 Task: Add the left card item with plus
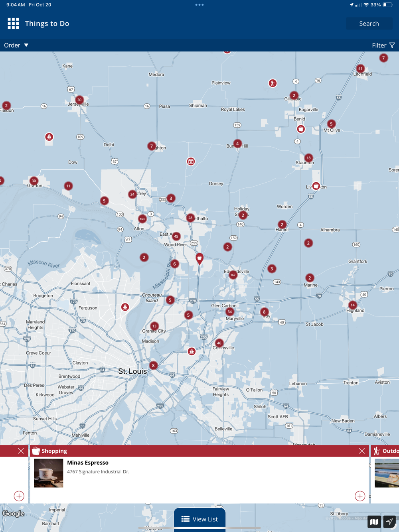[x=19, y=496]
